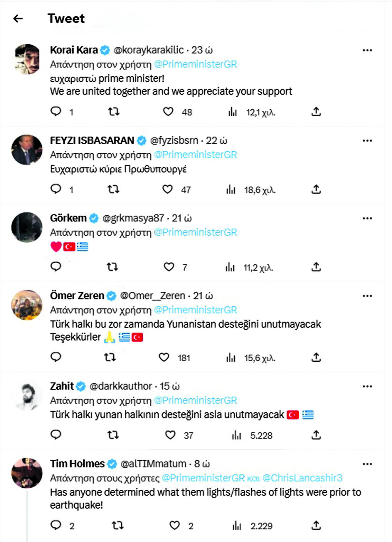Open Zahit's profile picture
Screen dimensions: 392x542
[x=27, y=397]
